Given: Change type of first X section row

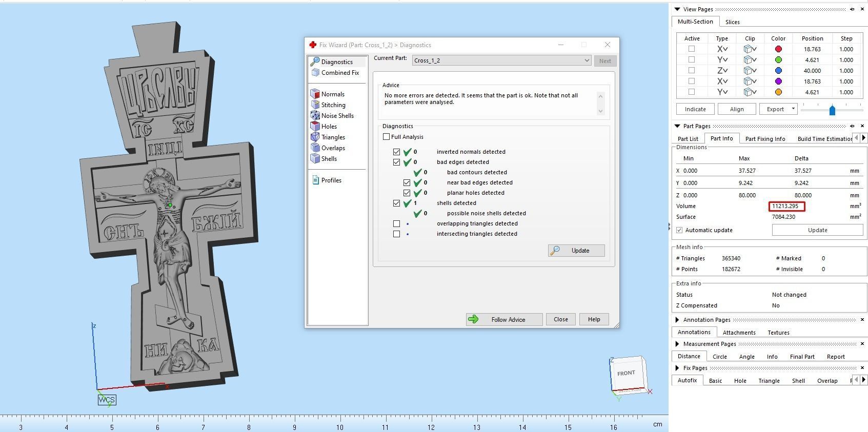Looking at the screenshot, I should point(722,49).
